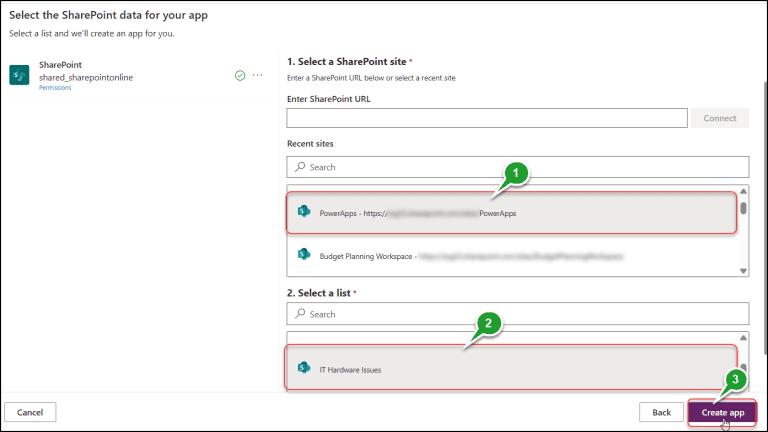Select the PowerApps site row
Viewport: 768px width, 432px height.
pos(511,213)
